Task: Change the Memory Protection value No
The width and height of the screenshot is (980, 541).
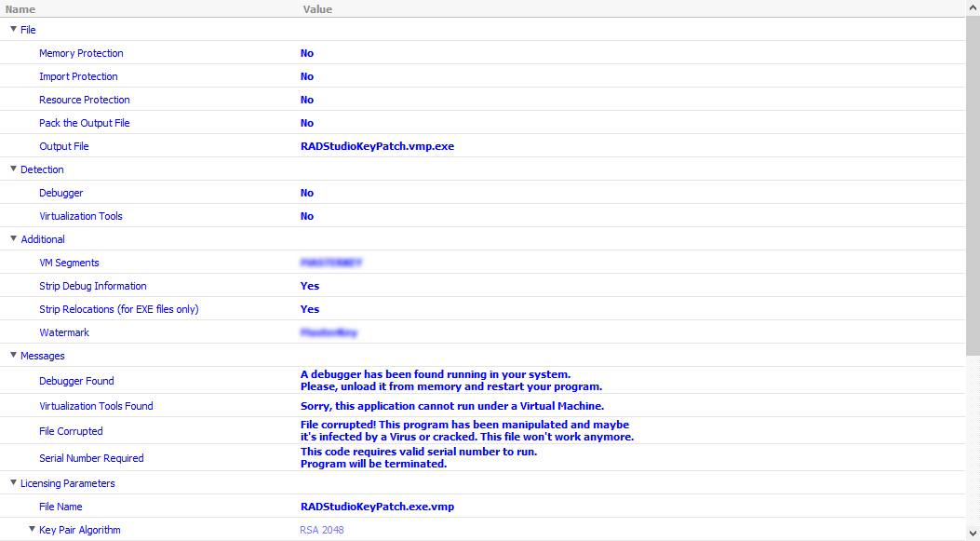Action: point(307,53)
